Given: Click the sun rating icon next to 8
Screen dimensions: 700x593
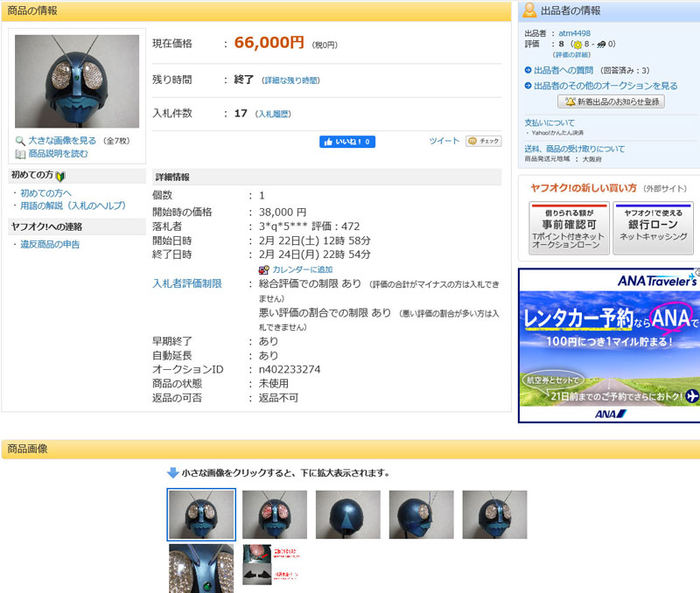Looking at the screenshot, I should click(x=577, y=45).
